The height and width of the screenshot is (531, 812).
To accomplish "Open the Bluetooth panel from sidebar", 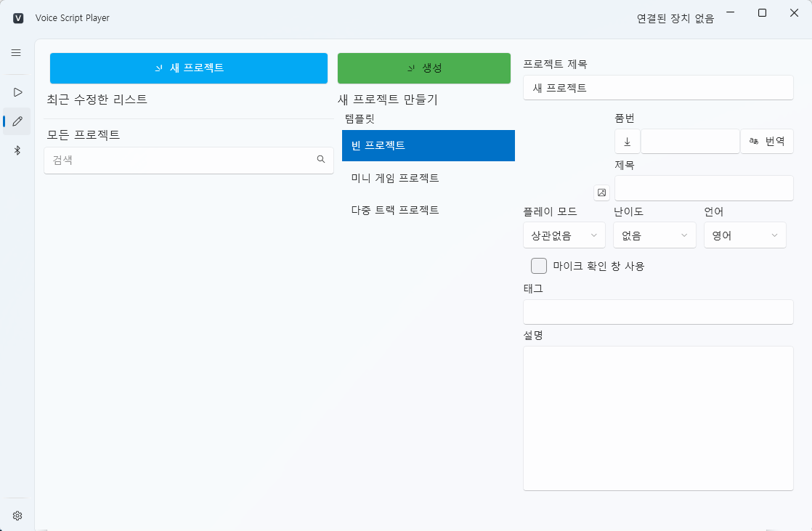I will point(16,150).
